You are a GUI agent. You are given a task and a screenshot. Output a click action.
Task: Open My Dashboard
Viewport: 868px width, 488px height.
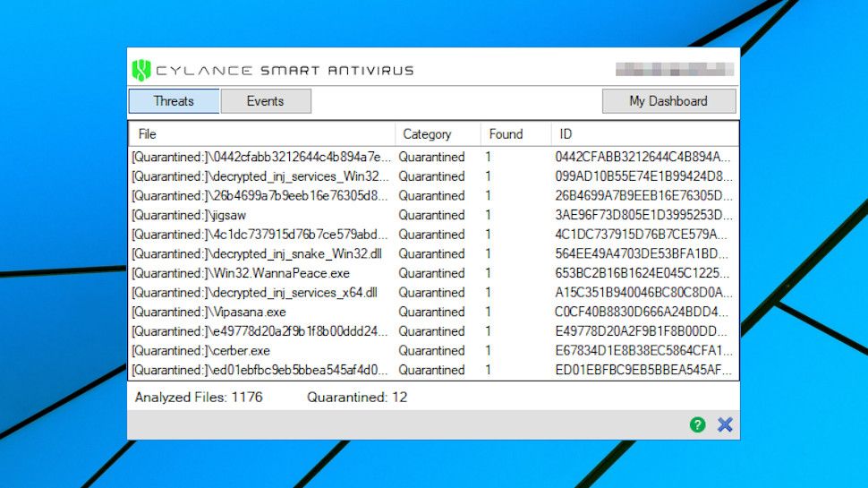[x=668, y=101]
